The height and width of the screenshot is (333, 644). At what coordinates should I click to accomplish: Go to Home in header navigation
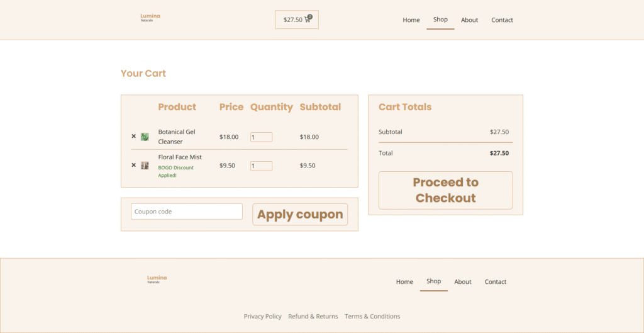tap(411, 20)
